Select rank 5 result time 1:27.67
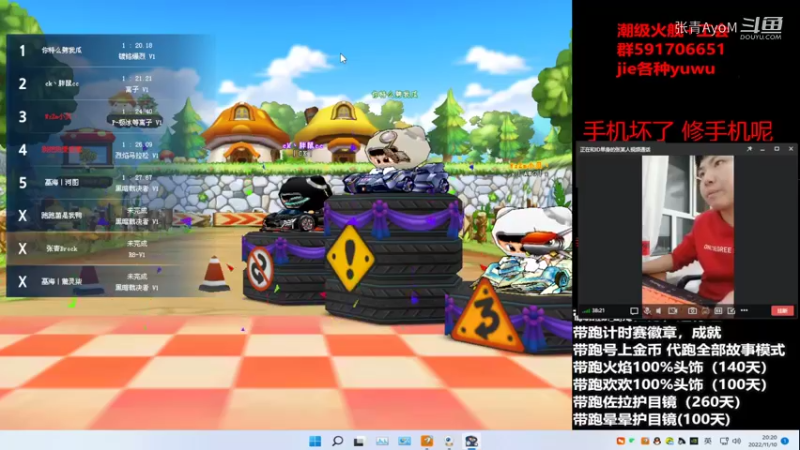The height and width of the screenshot is (450, 800). (137, 178)
